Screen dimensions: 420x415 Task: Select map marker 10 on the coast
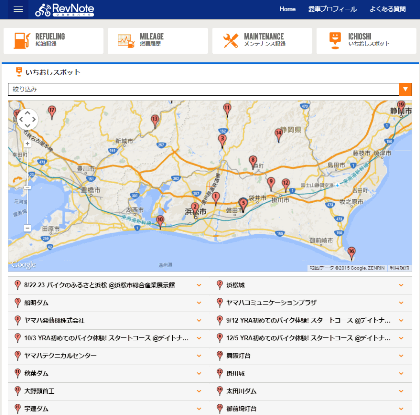coord(160,222)
